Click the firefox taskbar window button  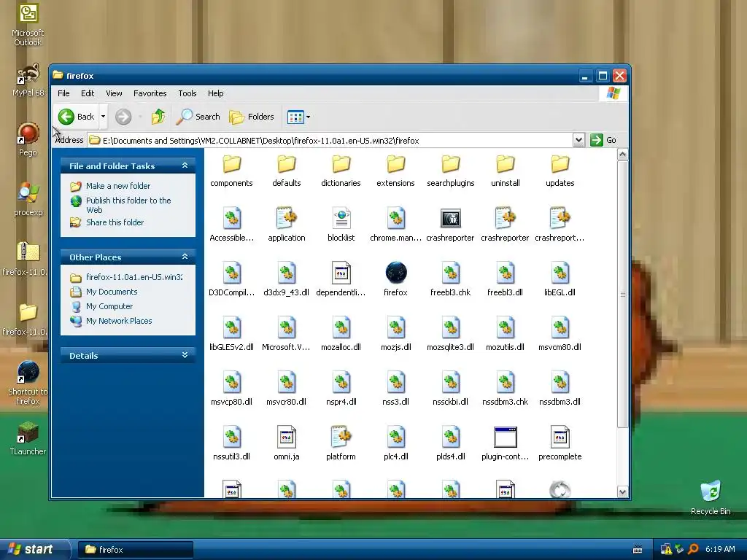[x=136, y=550]
